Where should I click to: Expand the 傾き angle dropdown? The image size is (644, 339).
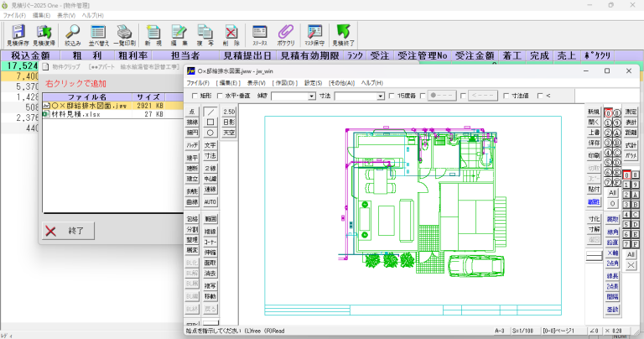coord(310,96)
